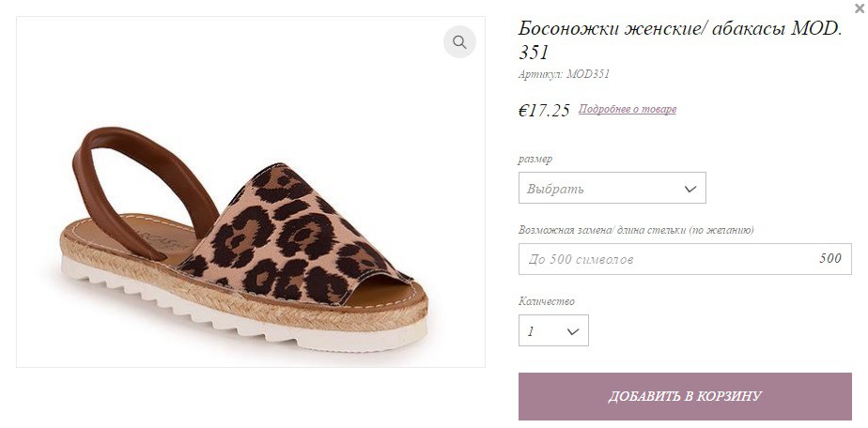Click the product title Босоножки женские MOD. 351
868x428 pixels.
[x=680, y=39]
